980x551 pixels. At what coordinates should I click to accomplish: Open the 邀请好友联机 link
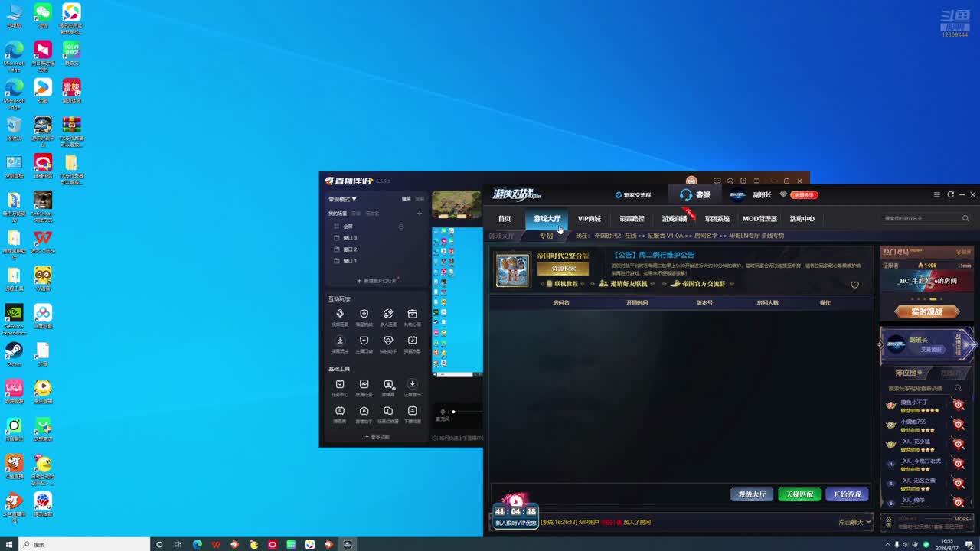(623, 284)
